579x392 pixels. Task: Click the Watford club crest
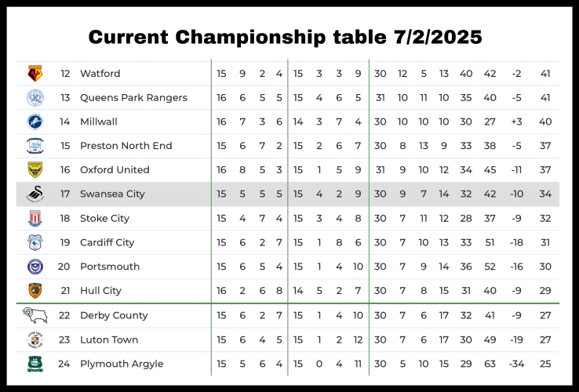click(35, 74)
